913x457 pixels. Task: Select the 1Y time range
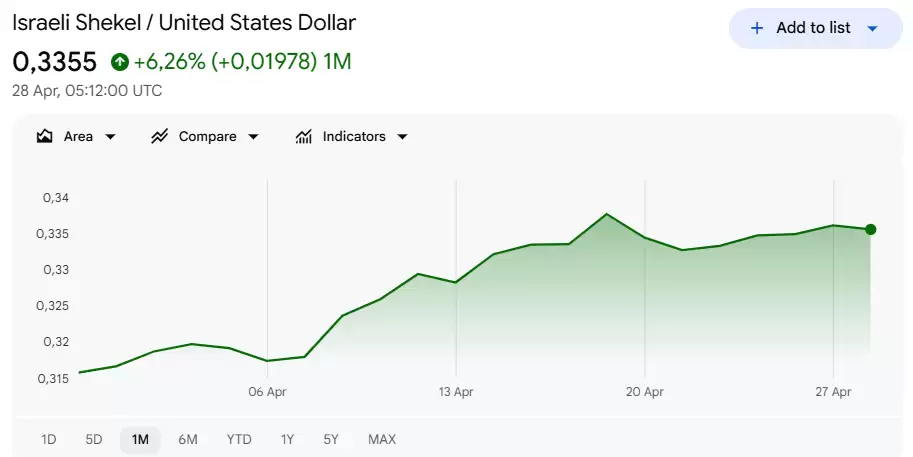tap(287, 439)
